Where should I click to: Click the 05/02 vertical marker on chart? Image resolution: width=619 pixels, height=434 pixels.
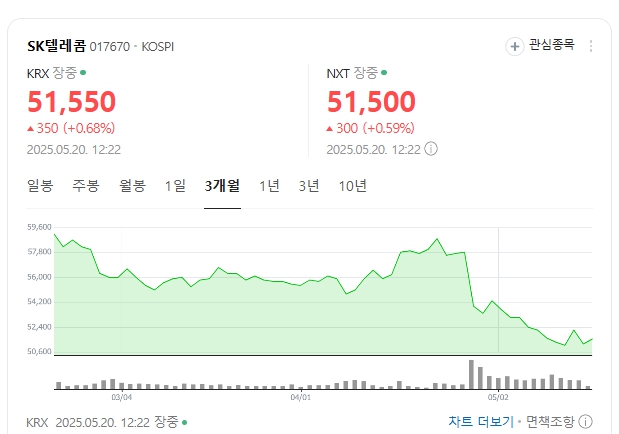click(x=498, y=290)
